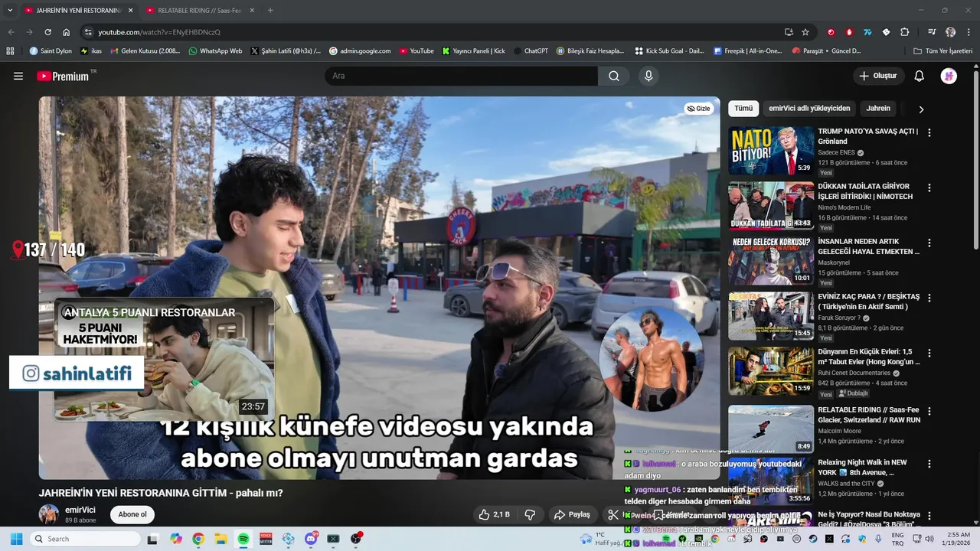Select the Tümü filter chip
The image size is (980, 551).
pos(743,109)
